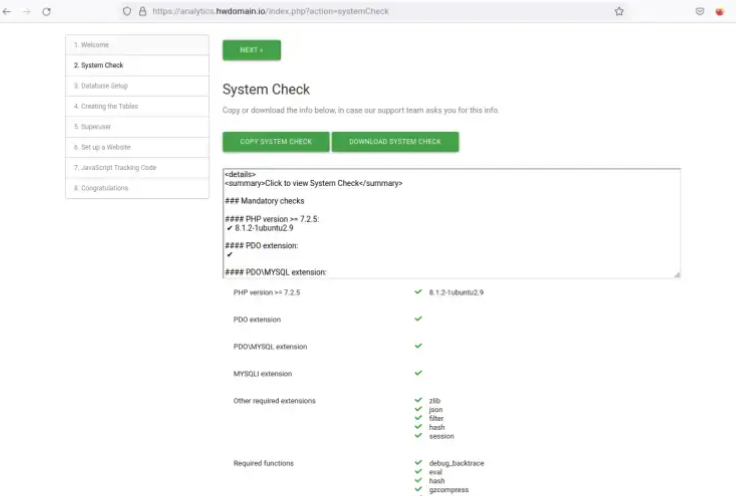
Task: Click COPY SYSTEM CHECK button
Action: [276, 142]
